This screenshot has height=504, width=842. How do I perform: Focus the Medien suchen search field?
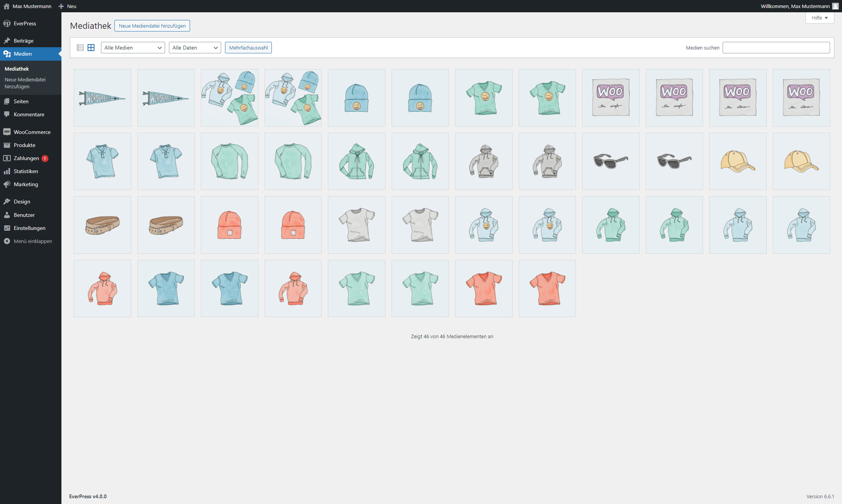tap(776, 48)
